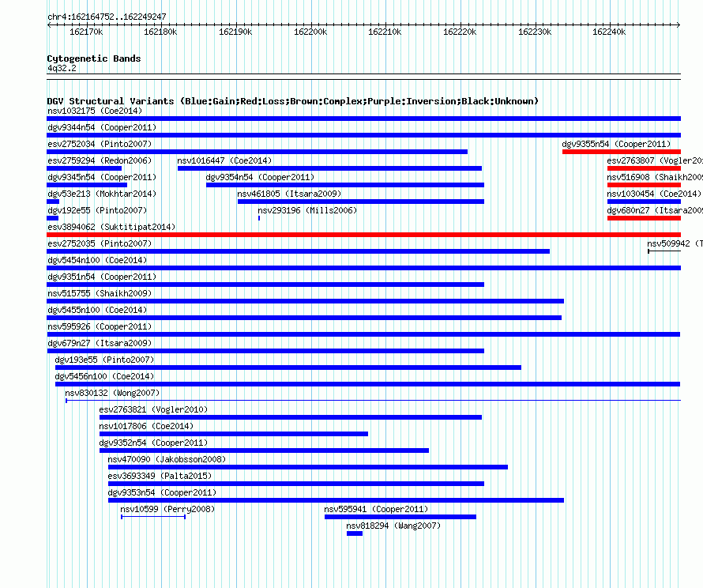Click the ruler's right arrow end
Viewport: 703px width, 588px height.
[x=679, y=25]
